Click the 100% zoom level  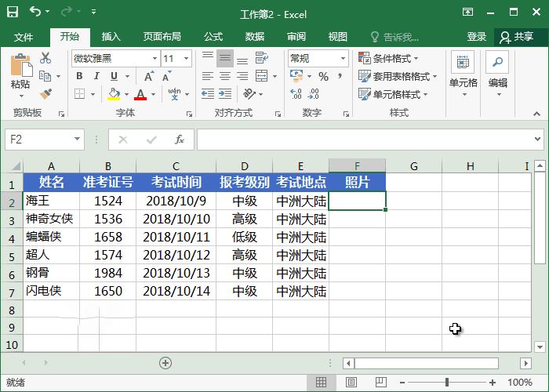click(x=520, y=383)
